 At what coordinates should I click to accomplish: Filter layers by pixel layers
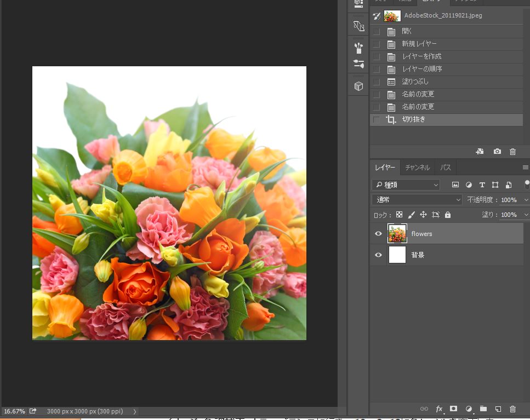pyautogui.click(x=455, y=185)
